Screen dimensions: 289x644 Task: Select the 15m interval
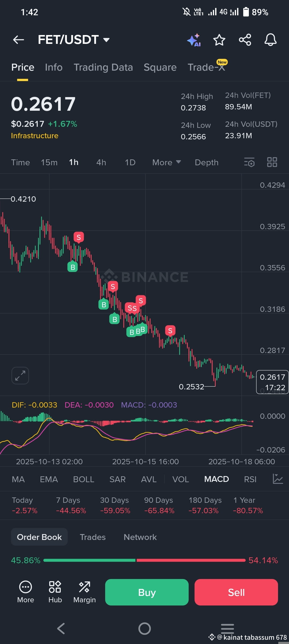[x=49, y=162]
